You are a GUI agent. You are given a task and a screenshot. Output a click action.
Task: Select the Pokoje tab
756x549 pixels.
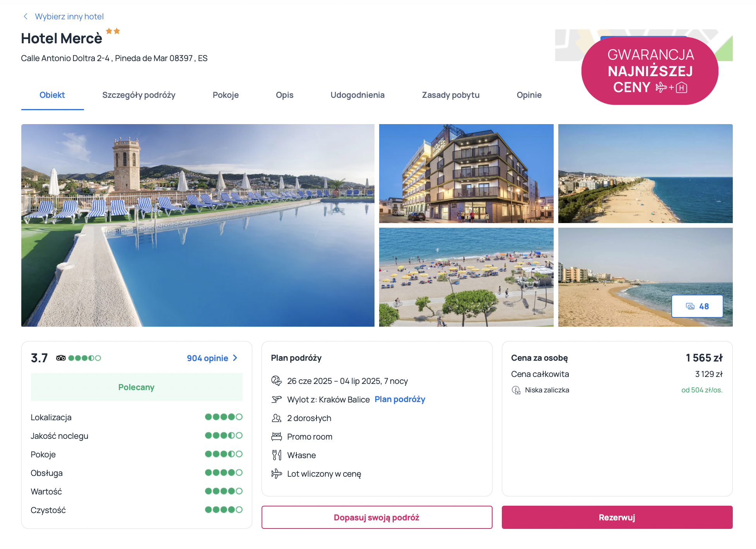pos(226,95)
